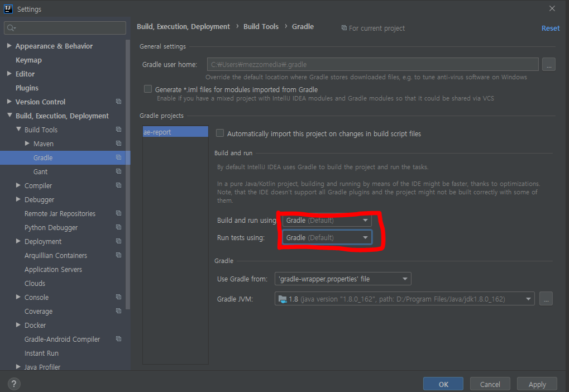Screen dimensions: 569x392
Task: Click project-level icon beside Compiler
Action: point(118,185)
